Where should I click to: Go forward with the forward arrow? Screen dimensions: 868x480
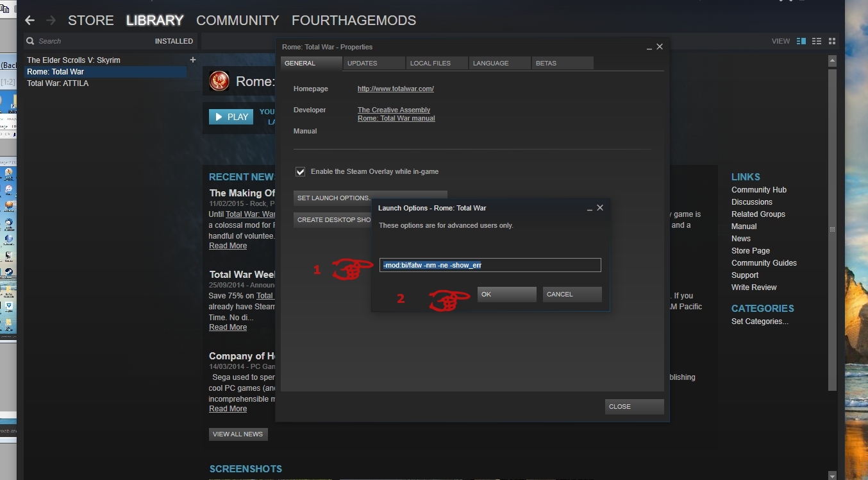click(53, 21)
